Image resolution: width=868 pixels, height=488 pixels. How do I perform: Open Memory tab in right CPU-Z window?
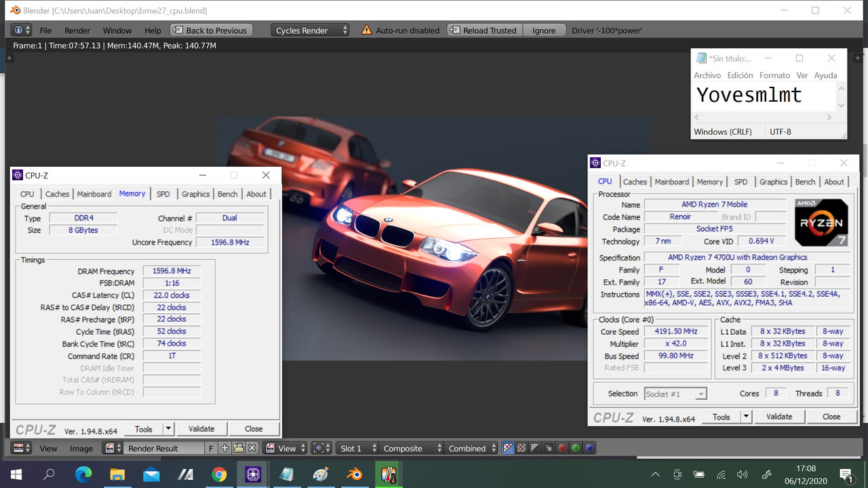[710, 182]
